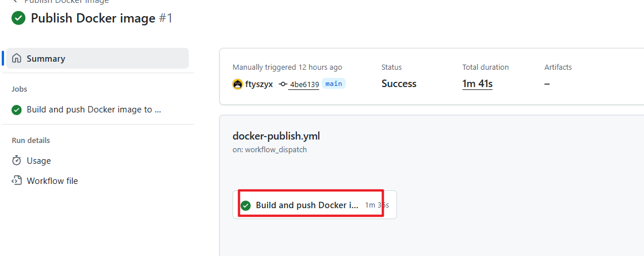Click the file code icon beside Workflow file
644x256 pixels.
coord(17,180)
